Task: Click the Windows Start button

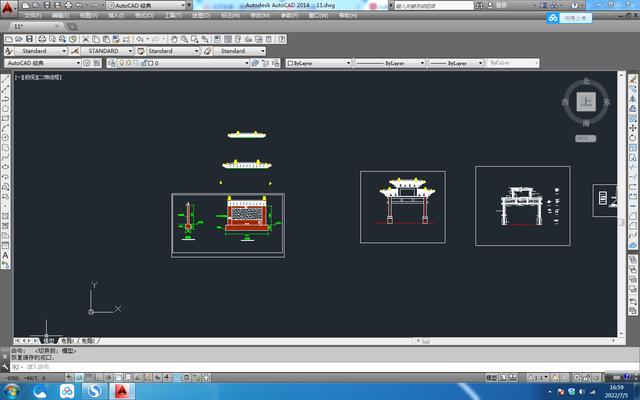Action: [13, 390]
